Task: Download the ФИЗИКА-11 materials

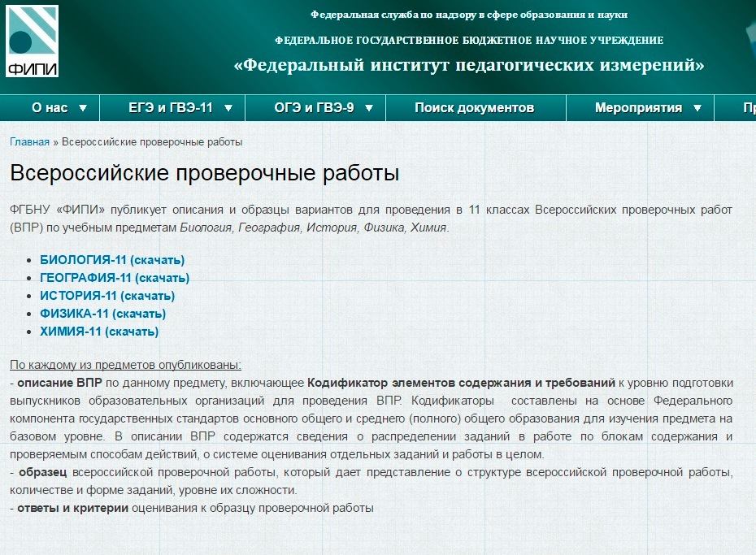Action: pos(102,314)
